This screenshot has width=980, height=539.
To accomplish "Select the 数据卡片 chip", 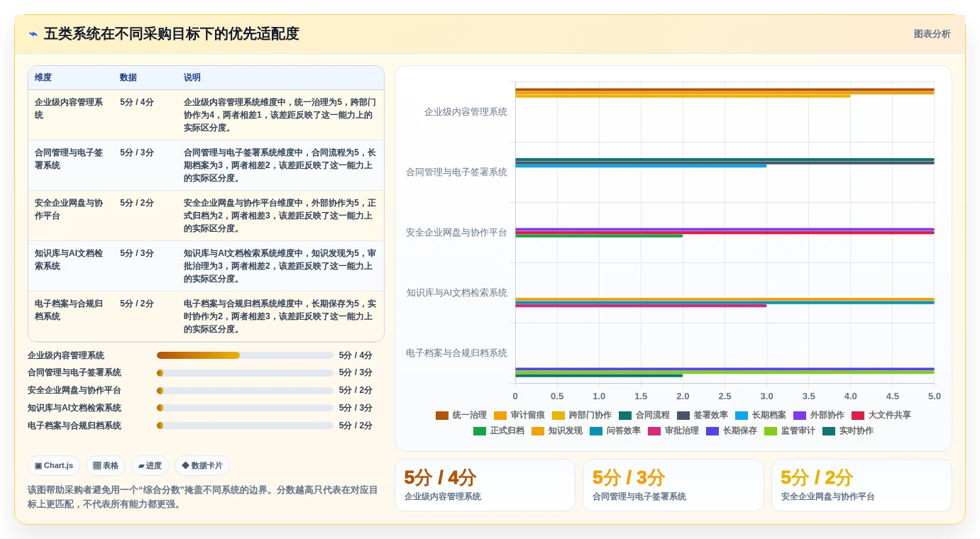I will click(202, 465).
